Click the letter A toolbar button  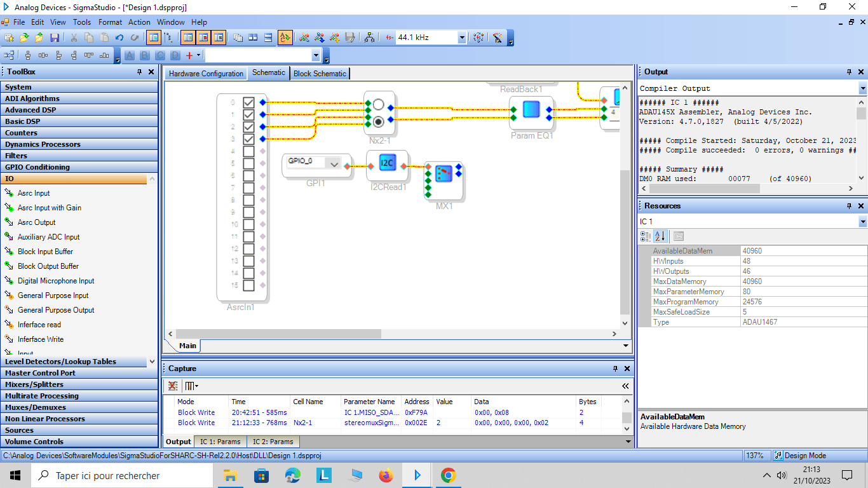(130, 55)
